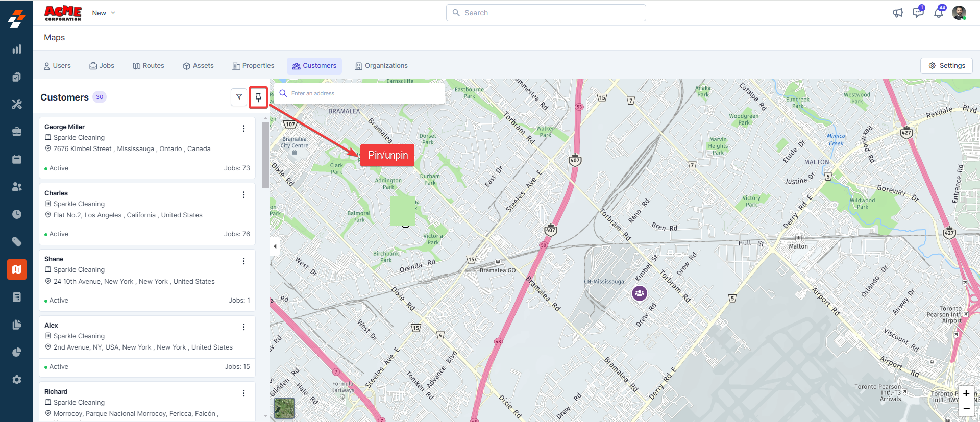The width and height of the screenshot is (980, 422).
Task: Select customer Shane
Action: pos(54,259)
